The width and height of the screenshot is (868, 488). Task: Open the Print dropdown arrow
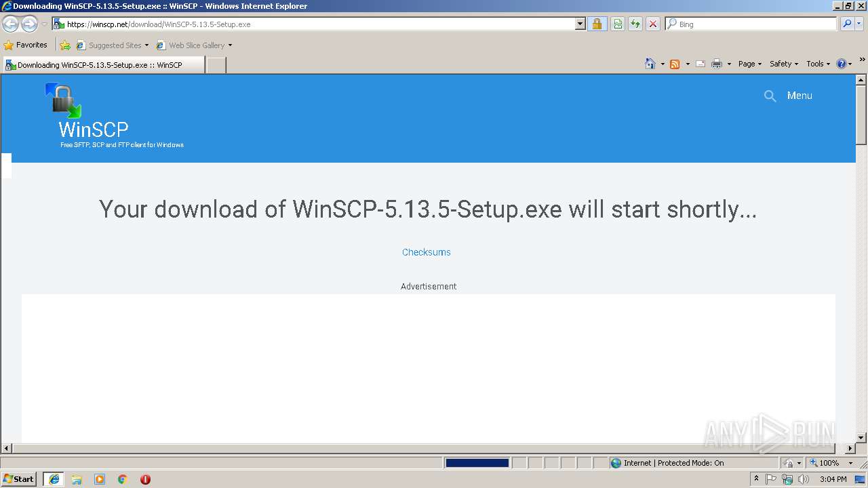click(x=730, y=64)
